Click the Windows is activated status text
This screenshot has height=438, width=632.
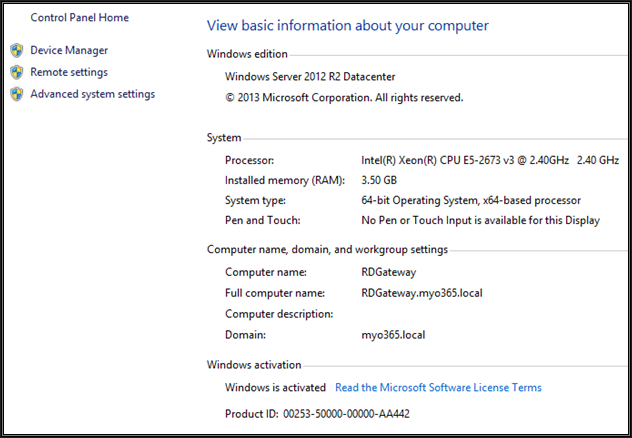click(x=275, y=387)
